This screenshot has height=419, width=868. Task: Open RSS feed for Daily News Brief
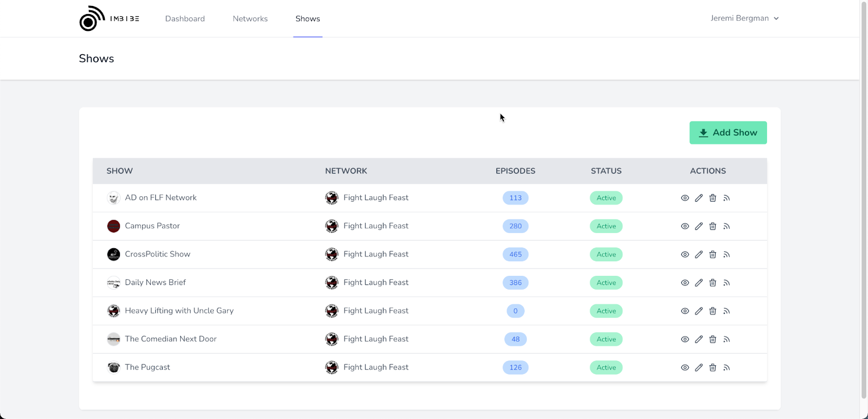726,282
